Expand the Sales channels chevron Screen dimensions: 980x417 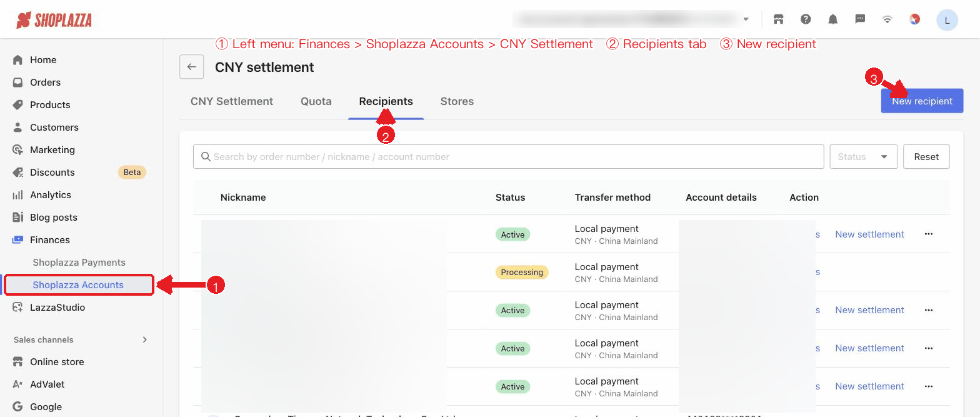tap(145, 339)
